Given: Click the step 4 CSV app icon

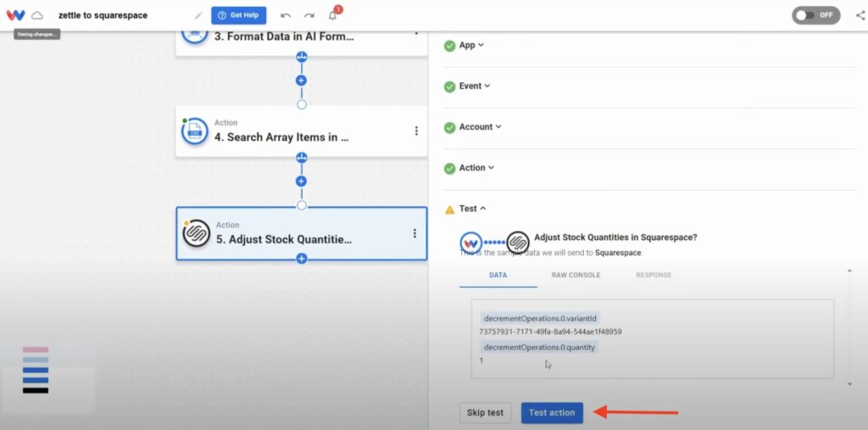Looking at the screenshot, I should click(x=195, y=131).
